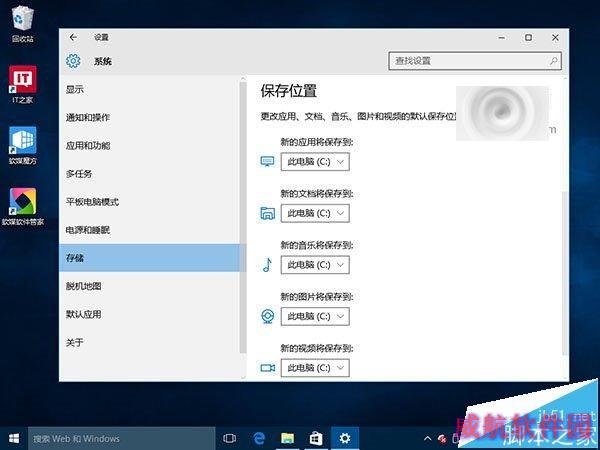Click the computer icon beside the new apps location
Viewport: 600px width, 450px height.
tap(267, 161)
